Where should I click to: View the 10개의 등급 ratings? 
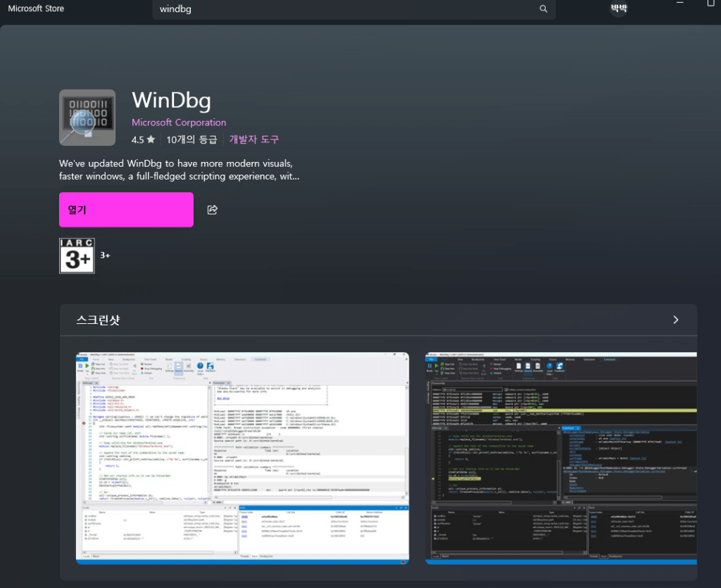pos(192,139)
